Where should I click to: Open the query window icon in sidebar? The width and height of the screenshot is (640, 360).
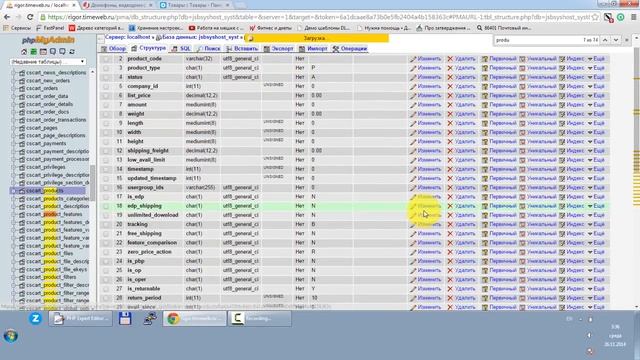tap(43, 52)
